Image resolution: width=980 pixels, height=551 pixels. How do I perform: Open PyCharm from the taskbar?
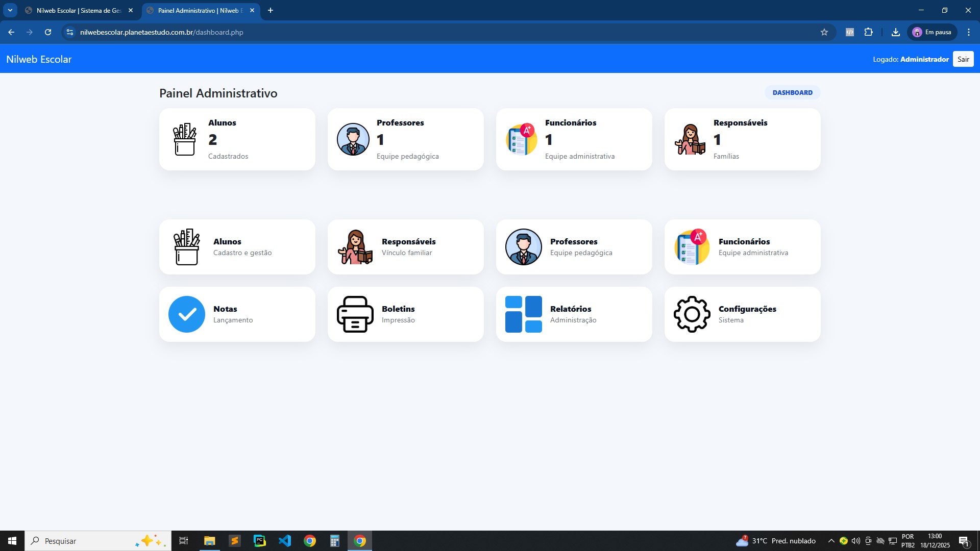[x=259, y=540]
